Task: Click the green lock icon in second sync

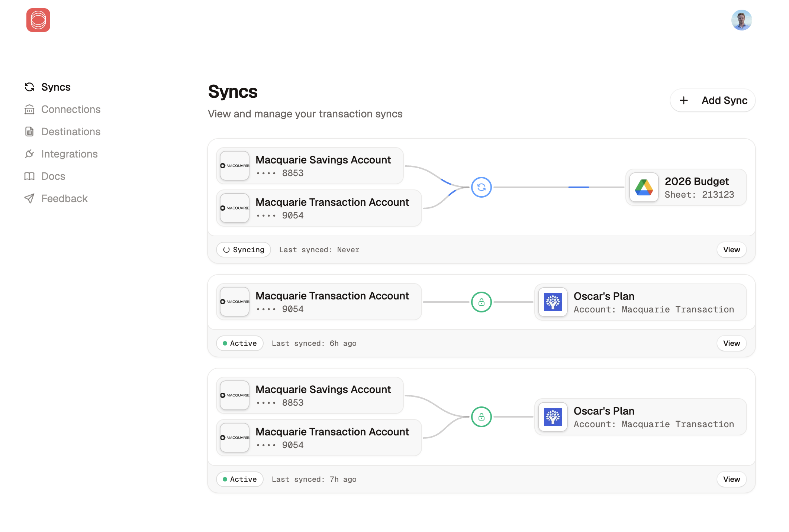Action: tap(481, 302)
